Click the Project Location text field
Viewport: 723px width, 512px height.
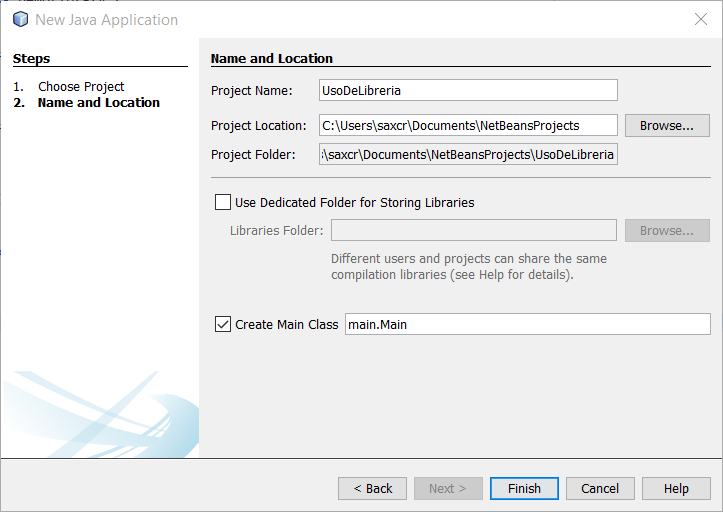(x=468, y=125)
